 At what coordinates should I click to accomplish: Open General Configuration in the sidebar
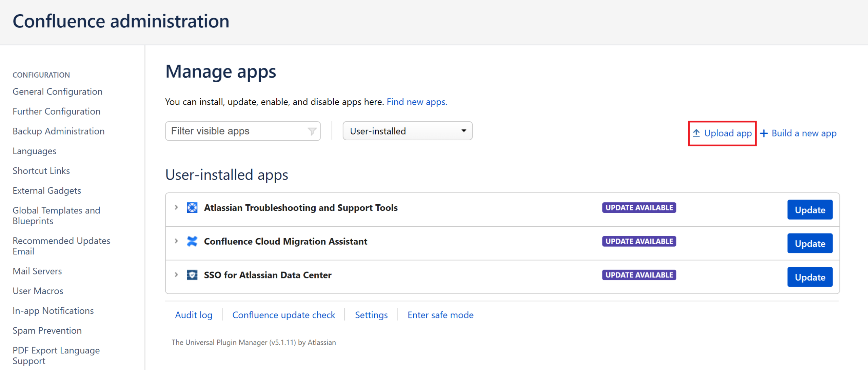click(57, 91)
